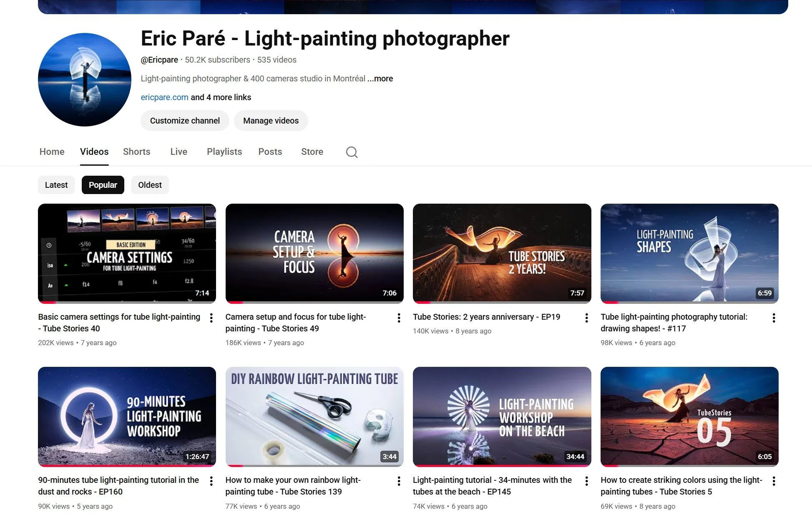Open the Playlists tab
This screenshot has height=525, width=812.
(x=224, y=151)
